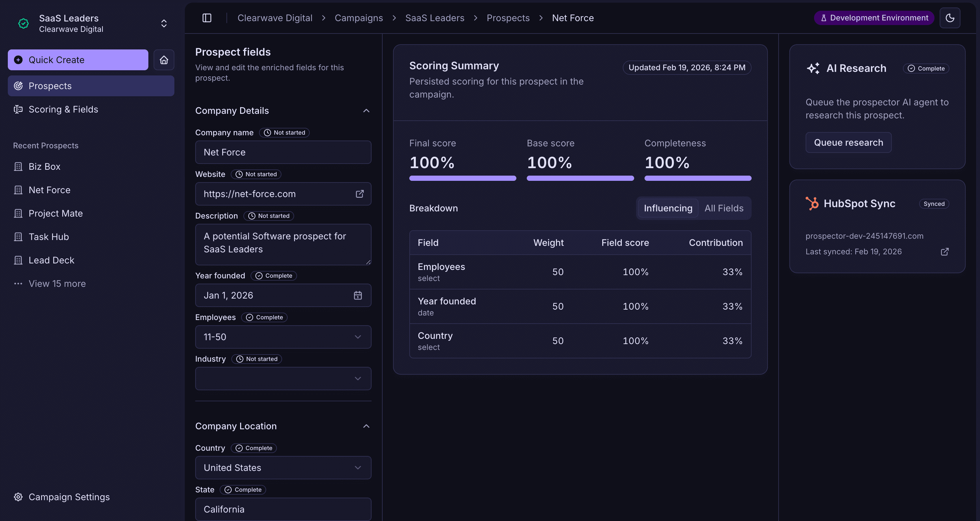Open the Employees range dropdown
The height and width of the screenshot is (521, 980).
(283, 337)
